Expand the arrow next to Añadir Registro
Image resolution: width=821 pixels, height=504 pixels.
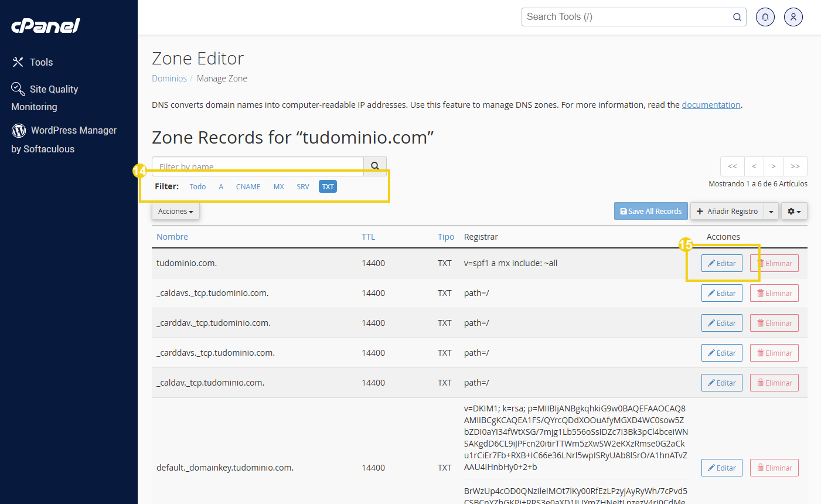[x=771, y=212]
